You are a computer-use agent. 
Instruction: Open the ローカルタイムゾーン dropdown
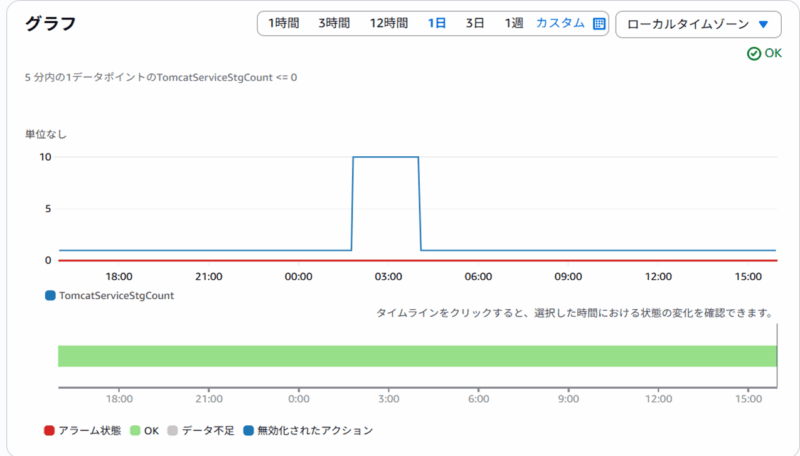[698, 24]
